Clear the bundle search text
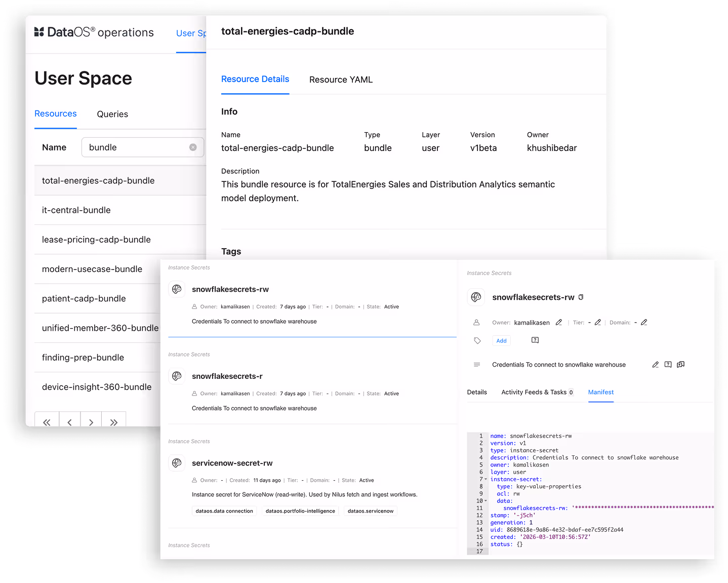The height and width of the screenshot is (583, 728). (x=193, y=147)
